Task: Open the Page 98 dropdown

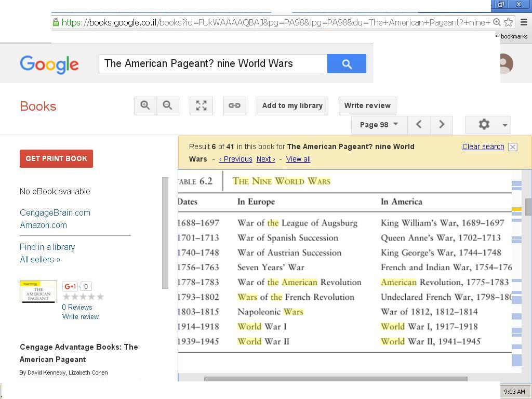Action: pos(379,125)
